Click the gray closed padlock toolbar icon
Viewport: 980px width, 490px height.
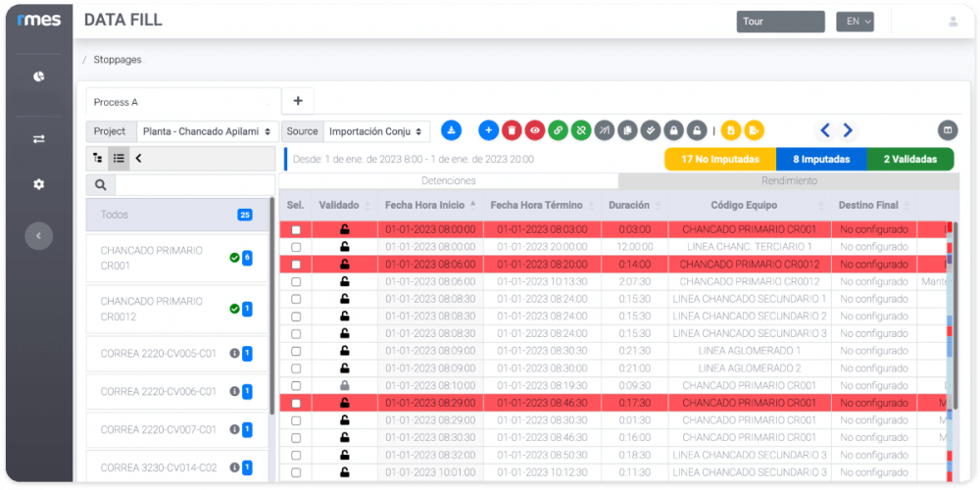click(x=674, y=130)
